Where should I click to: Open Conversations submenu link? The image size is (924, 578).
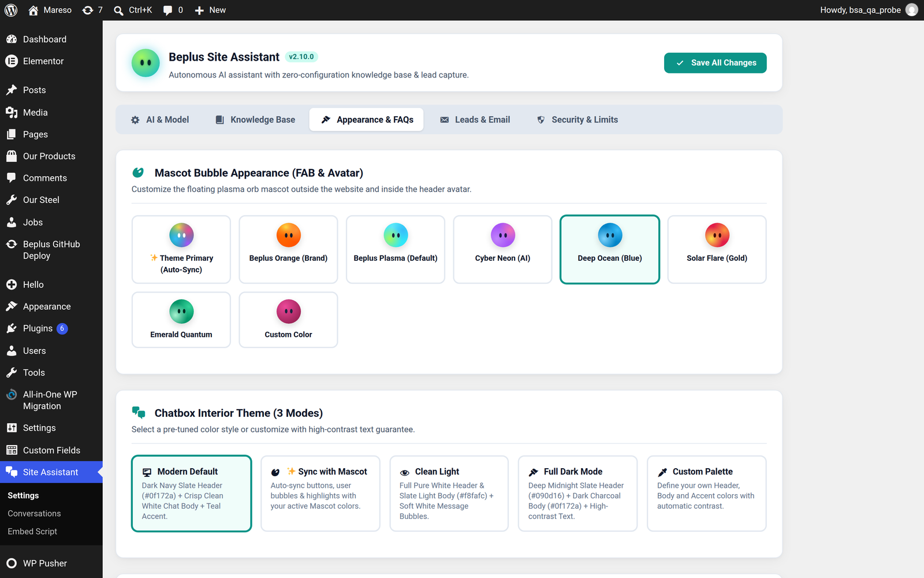click(34, 513)
